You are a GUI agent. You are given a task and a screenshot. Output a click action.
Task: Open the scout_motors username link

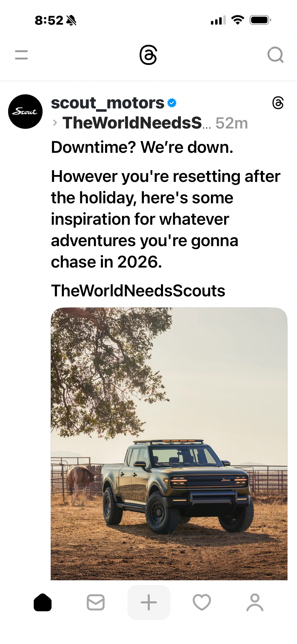(107, 103)
